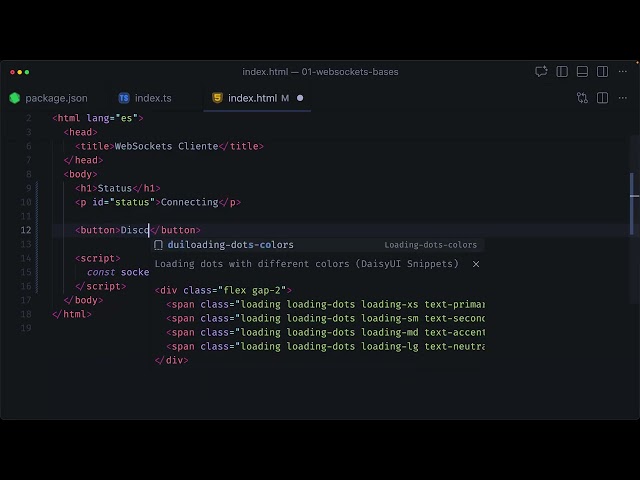Select the index.html editor tab

[x=257, y=98]
